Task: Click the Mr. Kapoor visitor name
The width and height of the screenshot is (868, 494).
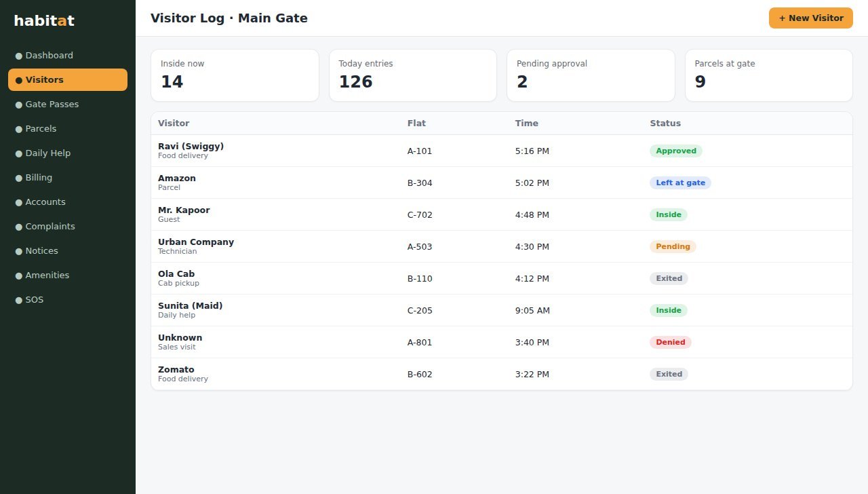Action: [x=184, y=210]
